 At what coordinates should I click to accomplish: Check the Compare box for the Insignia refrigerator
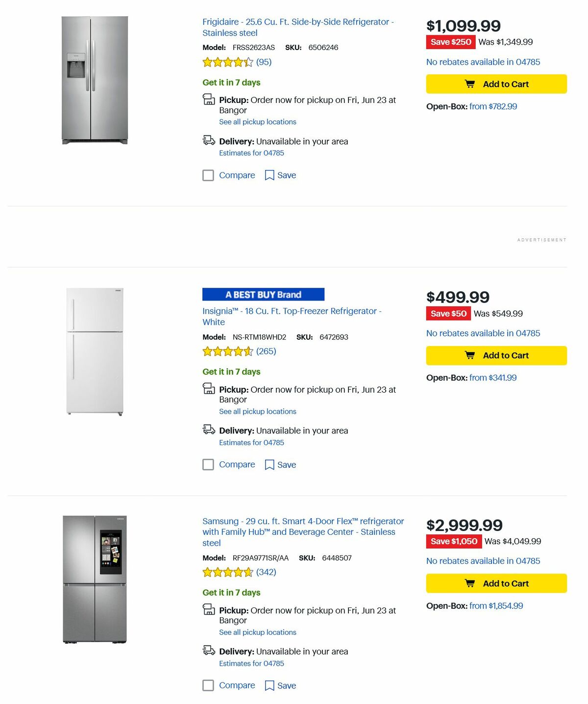pyautogui.click(x=208, y=464)
